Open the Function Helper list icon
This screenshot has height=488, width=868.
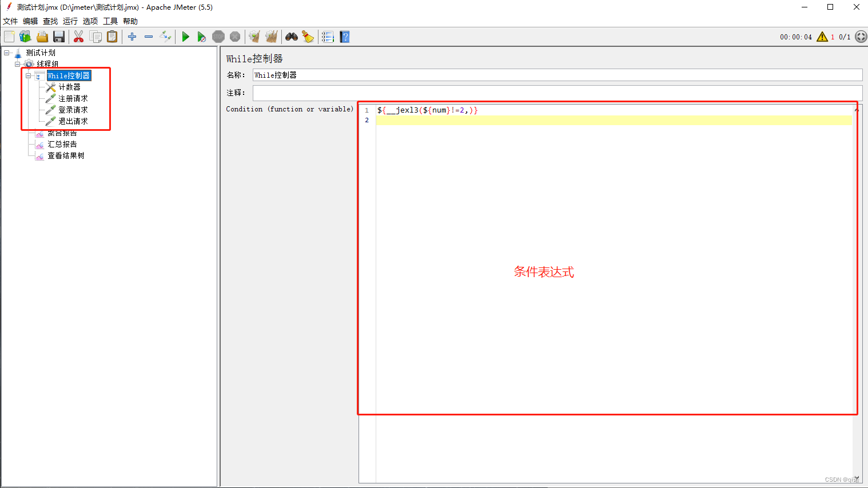(328, 37)
